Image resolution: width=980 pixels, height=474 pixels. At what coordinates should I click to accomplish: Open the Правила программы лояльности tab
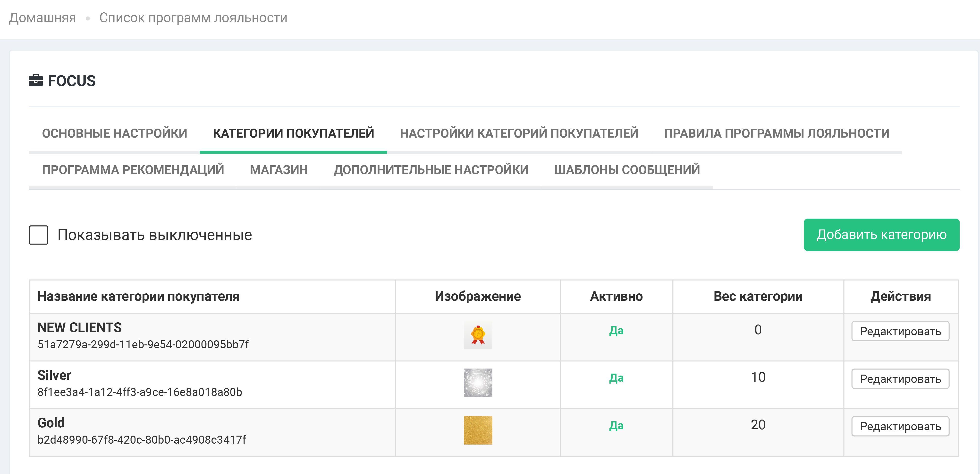click(x=777, y=133)
